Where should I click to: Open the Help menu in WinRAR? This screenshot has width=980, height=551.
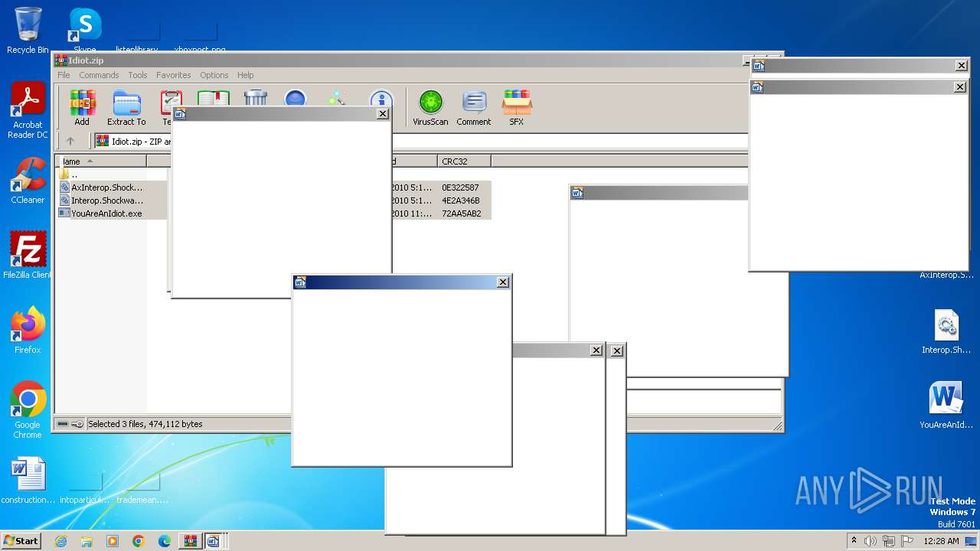point(245,75)
